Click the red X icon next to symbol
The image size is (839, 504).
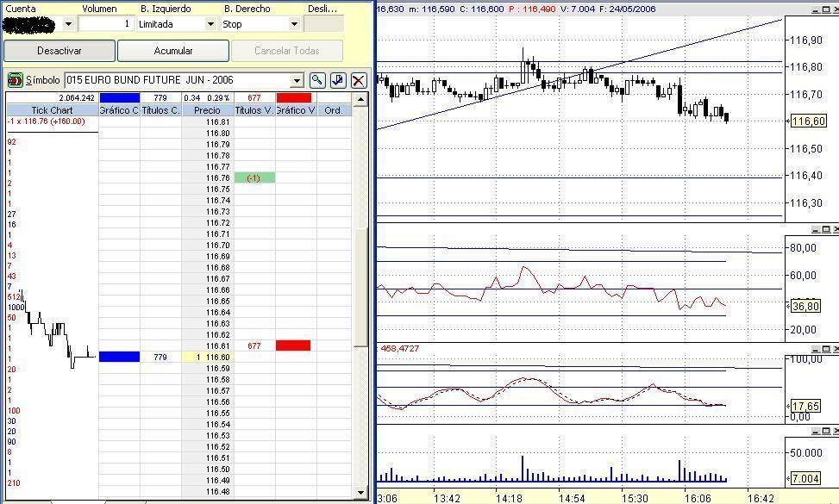coord(359,80)
